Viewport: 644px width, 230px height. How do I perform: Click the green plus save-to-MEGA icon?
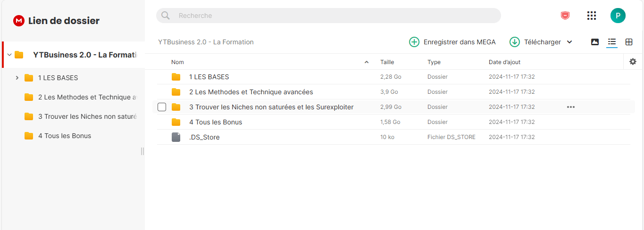pyautogui.click(x=414, y=42)
